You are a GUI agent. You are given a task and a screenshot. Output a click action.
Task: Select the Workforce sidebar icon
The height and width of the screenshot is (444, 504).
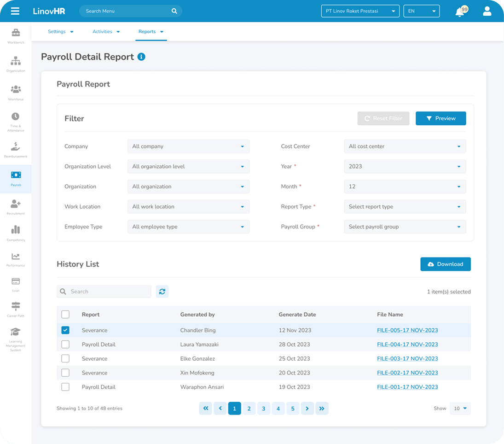pyautogui.click(x=16, y=90)
